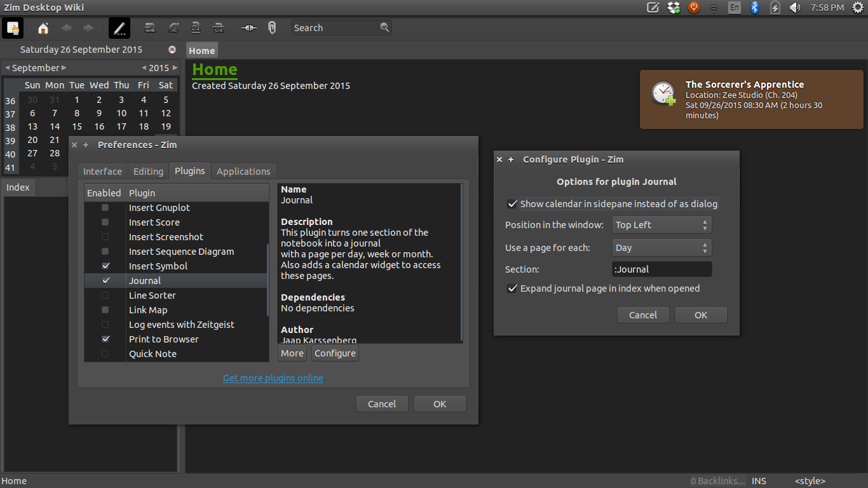Toggle the index pane icon in toolbar
Image resolution: width=868 pixels, height=488 pixels.
[13, 28]
